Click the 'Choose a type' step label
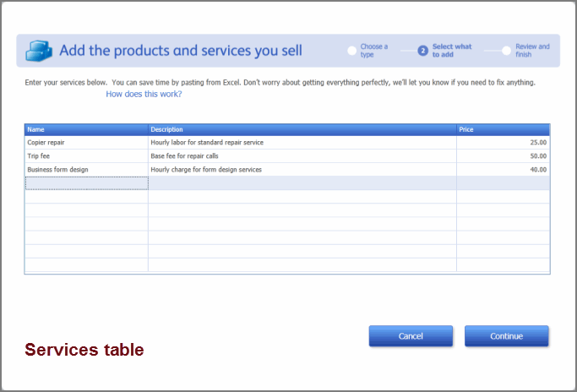 point(374,51)
